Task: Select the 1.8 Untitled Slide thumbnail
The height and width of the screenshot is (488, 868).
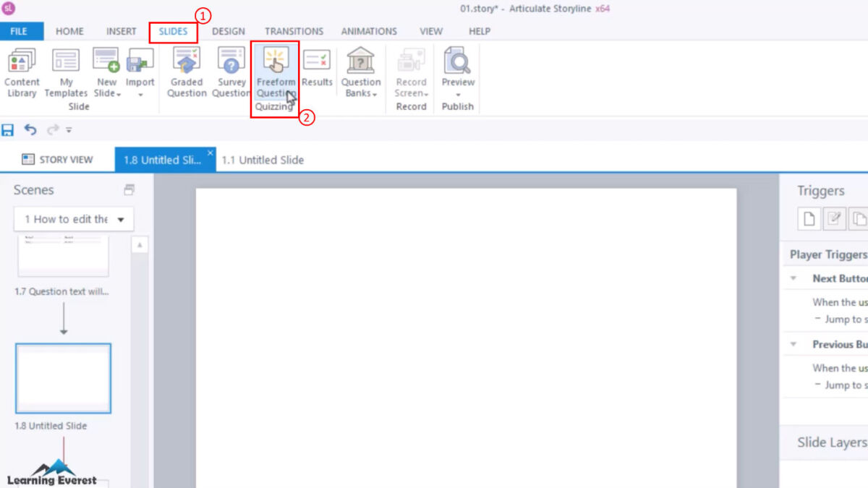Action: pos(64,378)
